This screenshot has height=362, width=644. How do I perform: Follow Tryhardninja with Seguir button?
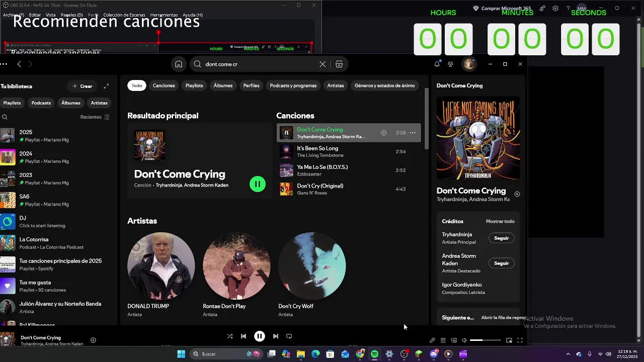[502, 238]
